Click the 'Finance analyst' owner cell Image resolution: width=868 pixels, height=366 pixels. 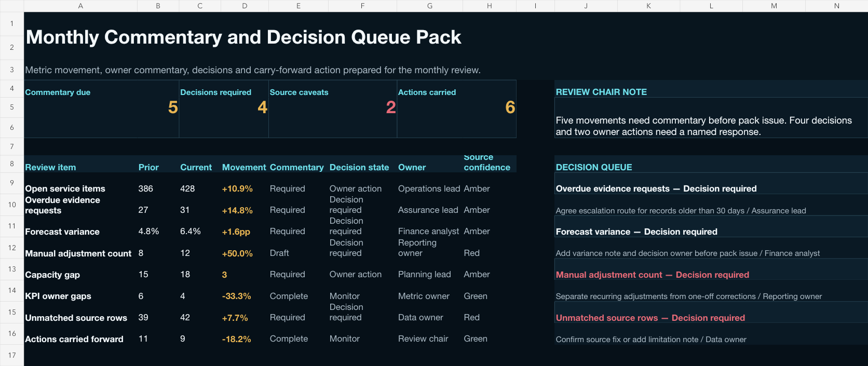pyautogui.click(x=428, y=231)
